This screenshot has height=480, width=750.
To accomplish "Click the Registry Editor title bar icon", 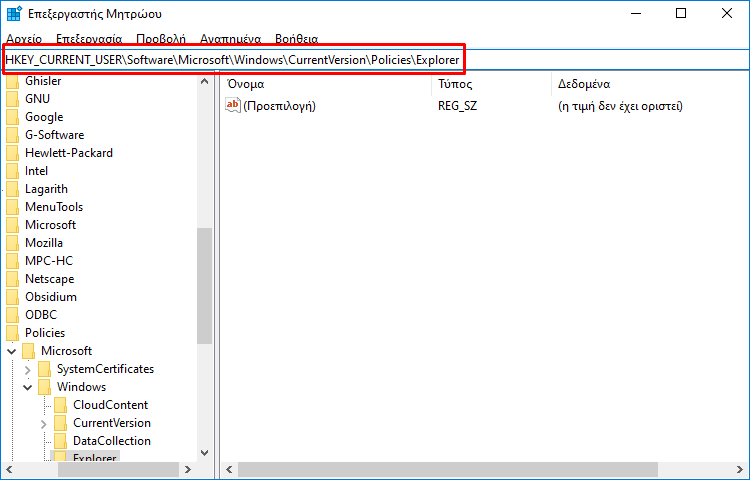I will [14, 13].
